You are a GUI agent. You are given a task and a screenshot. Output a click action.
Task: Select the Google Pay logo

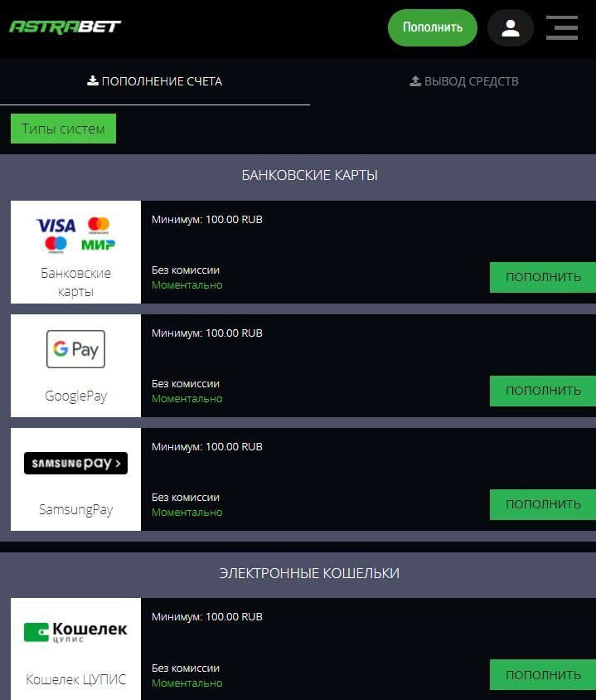[x=75, y=348]
